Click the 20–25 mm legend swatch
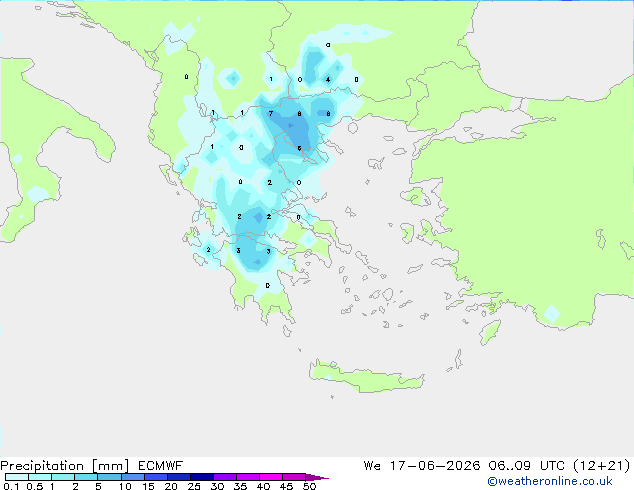 [178, 477]
